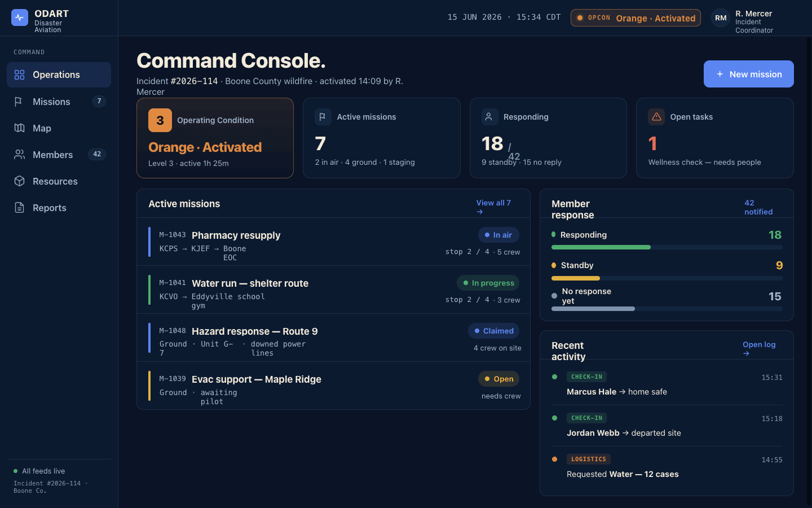Click the yellow Standby progress bar
Image resolution: width=812 pixels, height=508 pixels.
[x=576, y=278]
